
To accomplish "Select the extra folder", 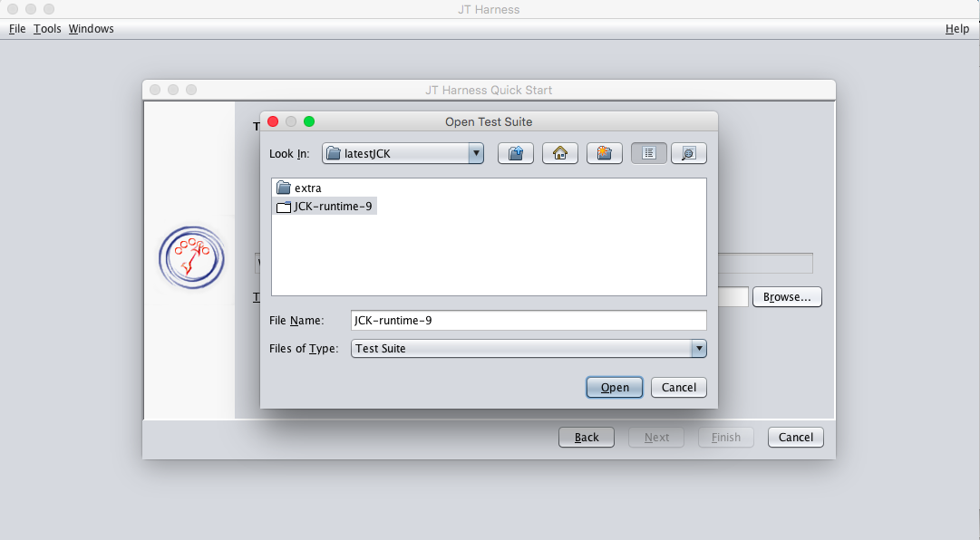I will tap(307, 188).
